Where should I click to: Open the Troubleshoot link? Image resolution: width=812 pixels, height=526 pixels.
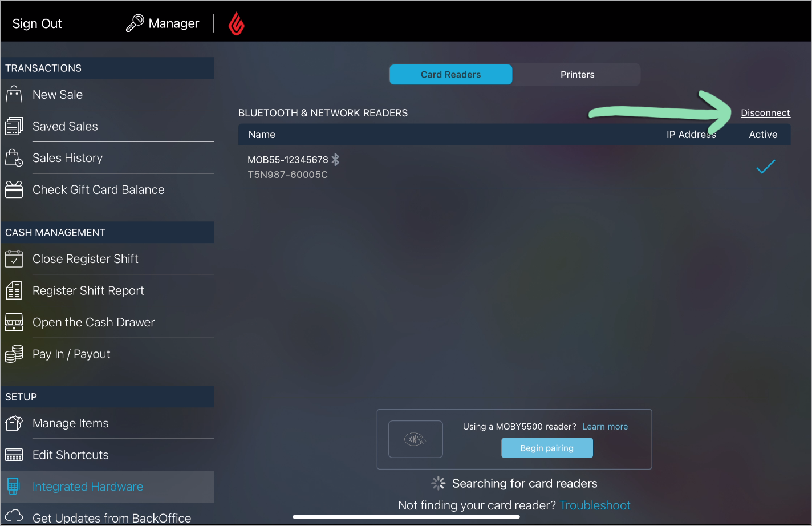coord(595,505)
